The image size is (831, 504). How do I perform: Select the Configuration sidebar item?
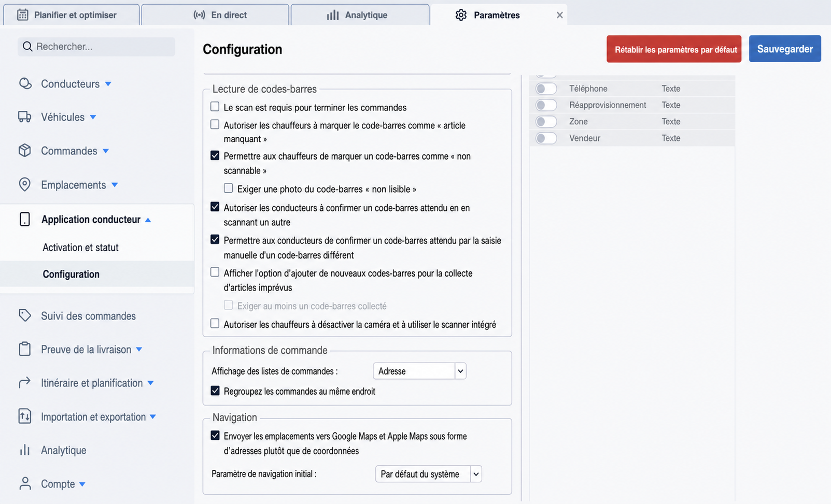point(97,274)
